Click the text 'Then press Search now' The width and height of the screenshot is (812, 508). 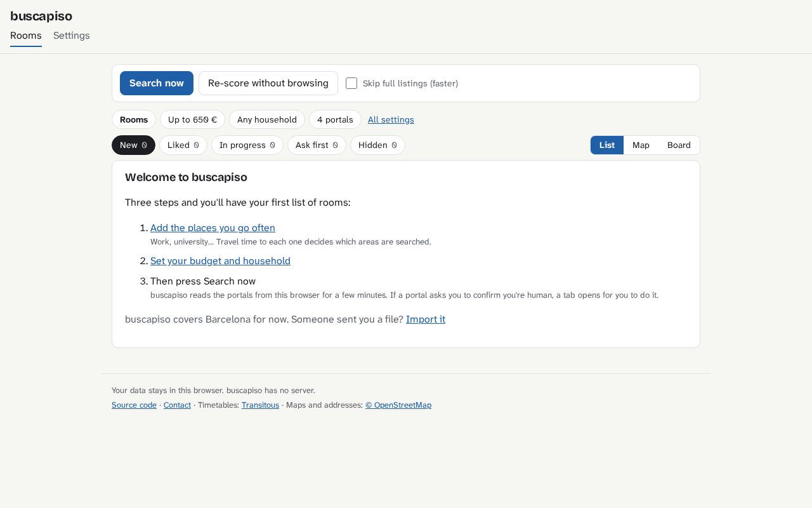point(203,281)
